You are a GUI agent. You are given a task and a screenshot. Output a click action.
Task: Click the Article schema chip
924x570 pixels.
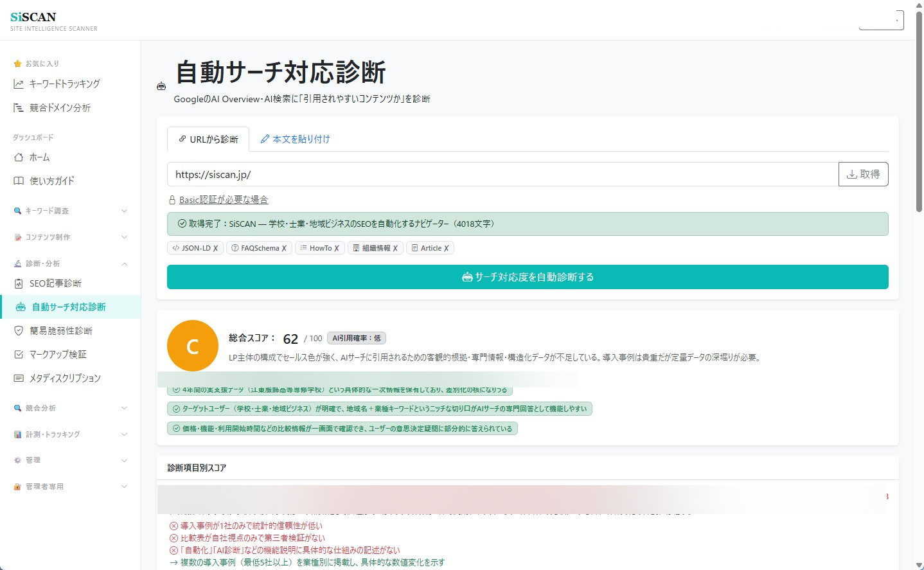coord(430,248)
